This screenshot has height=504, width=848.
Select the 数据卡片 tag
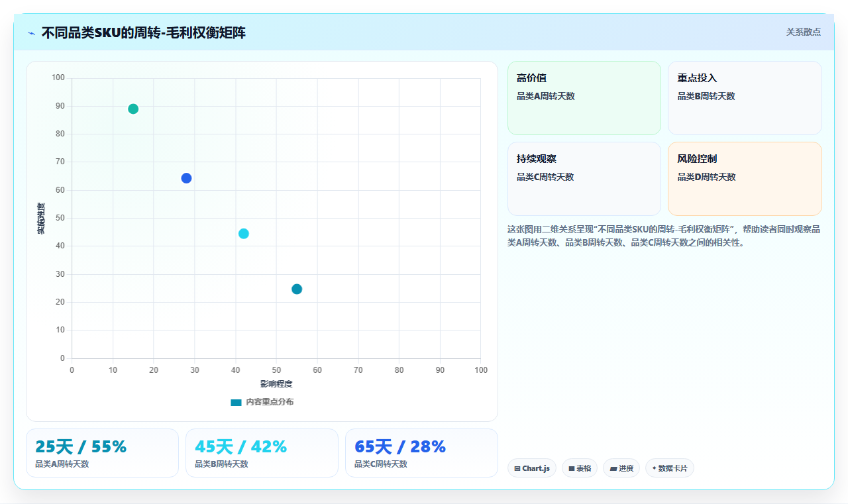[x=670, y=468]
